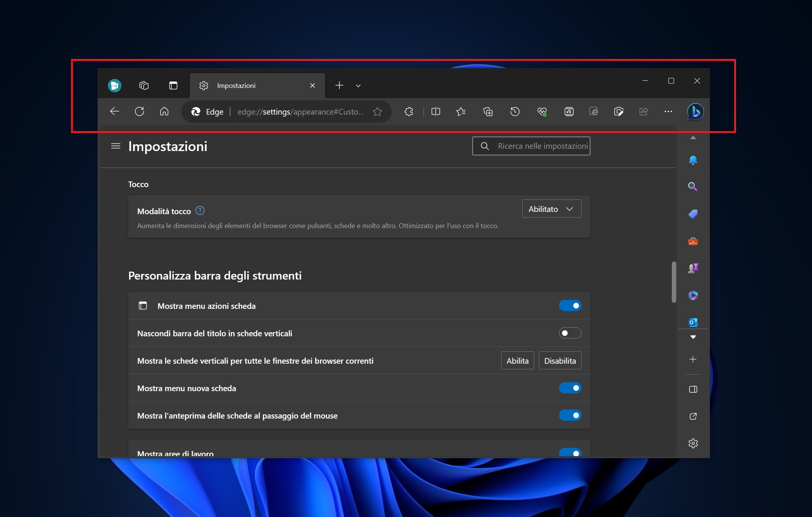The width and height of the screenshot is (812, 517).
Task: Open the sidebar Shopping tag icon
Action: pos(693,214)
